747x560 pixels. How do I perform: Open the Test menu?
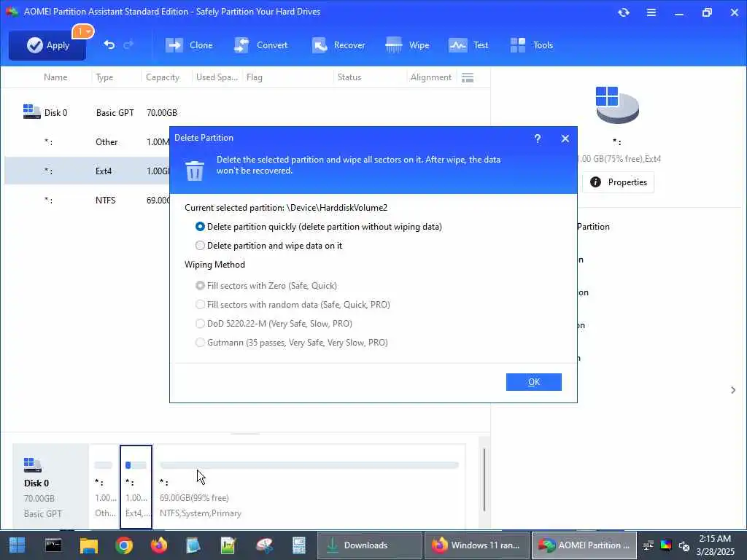(468, 45)
